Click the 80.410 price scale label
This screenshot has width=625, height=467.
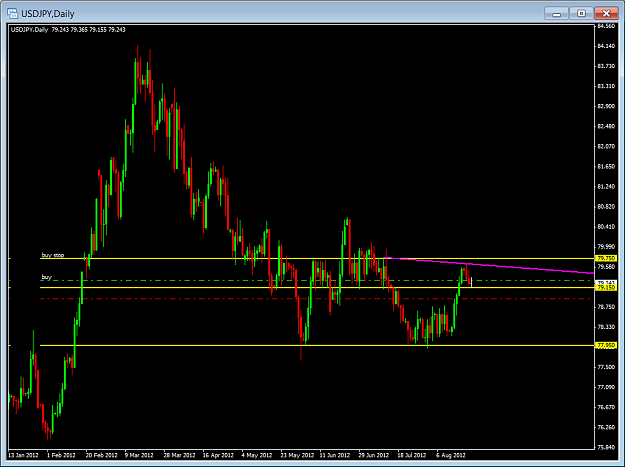(x=606, y=226)
